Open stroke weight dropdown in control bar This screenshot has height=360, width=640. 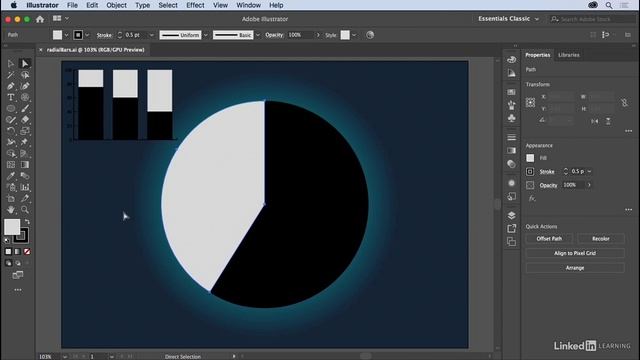coord(151,35)
